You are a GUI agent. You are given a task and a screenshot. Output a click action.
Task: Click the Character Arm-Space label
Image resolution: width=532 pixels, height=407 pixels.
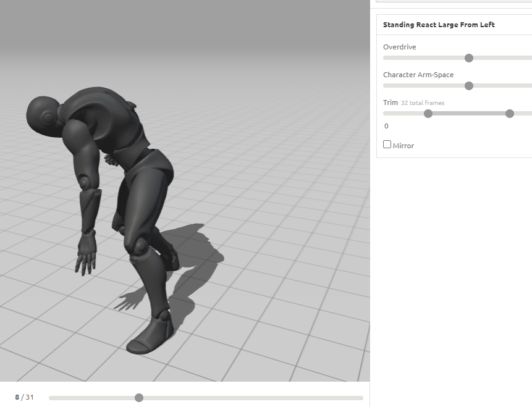pos(418,75)
